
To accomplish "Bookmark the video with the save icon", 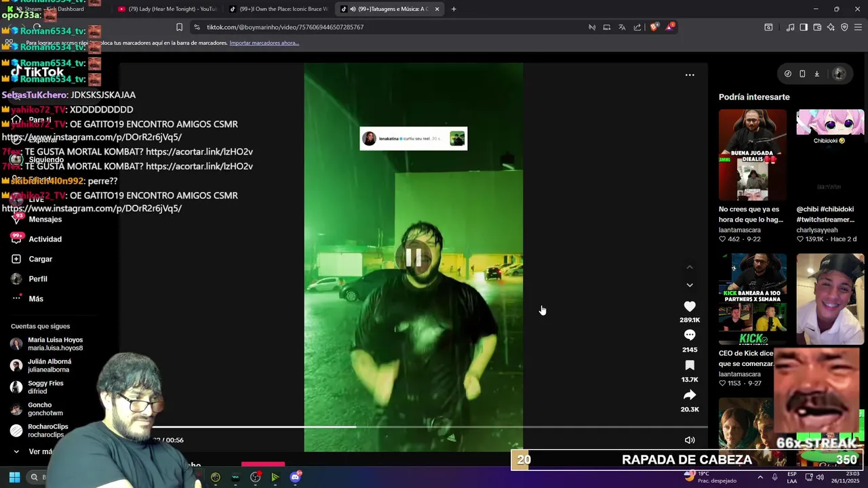I will click(690, 365).
